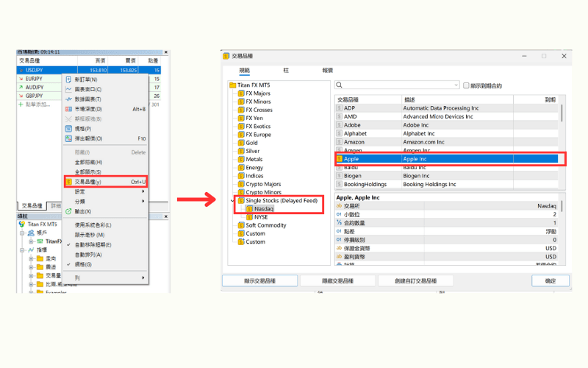This screenshot has width=588, height=368.
Task: Click the Apple symbol dollar icon
Action: (340, 158)
